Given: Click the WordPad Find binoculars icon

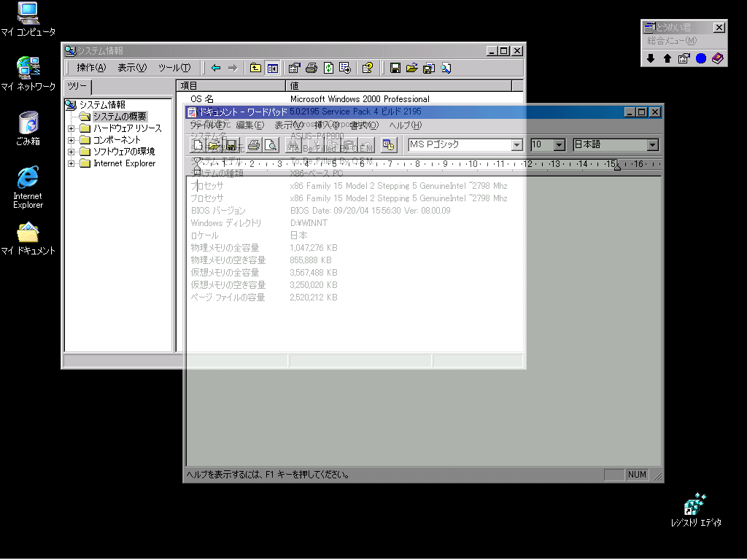Looking at the screenshot, I should point(294,145).
